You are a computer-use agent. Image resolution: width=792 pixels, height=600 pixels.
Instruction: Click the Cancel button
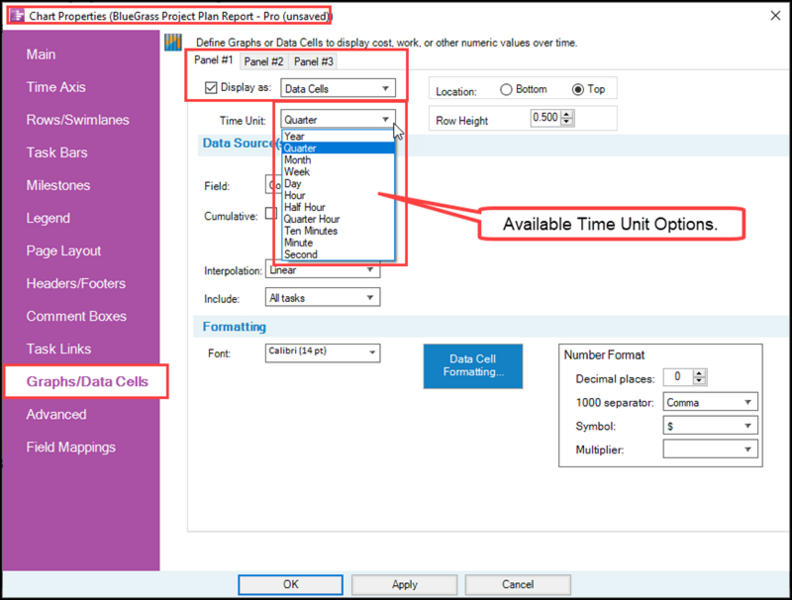518,584
